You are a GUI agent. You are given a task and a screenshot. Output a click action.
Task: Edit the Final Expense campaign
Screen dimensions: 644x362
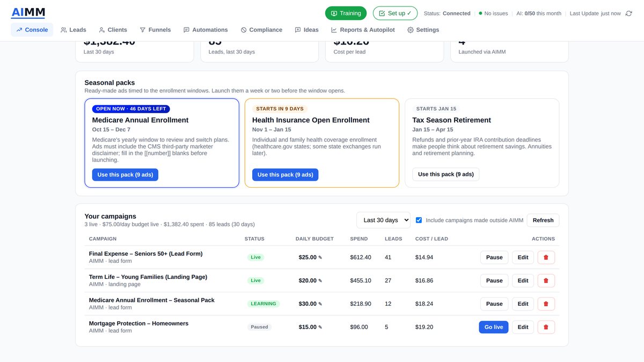pos(523,257)
